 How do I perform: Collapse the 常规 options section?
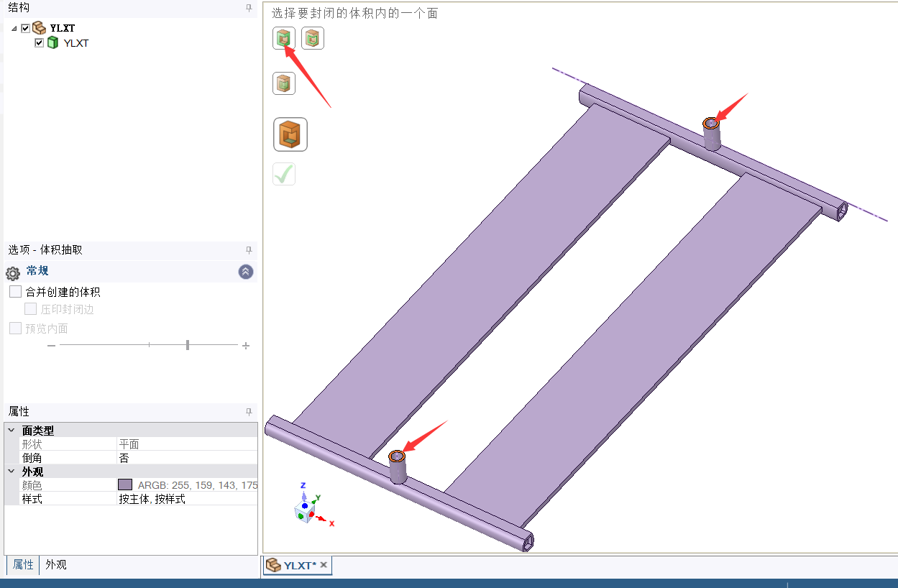click(x=246, y=272)
